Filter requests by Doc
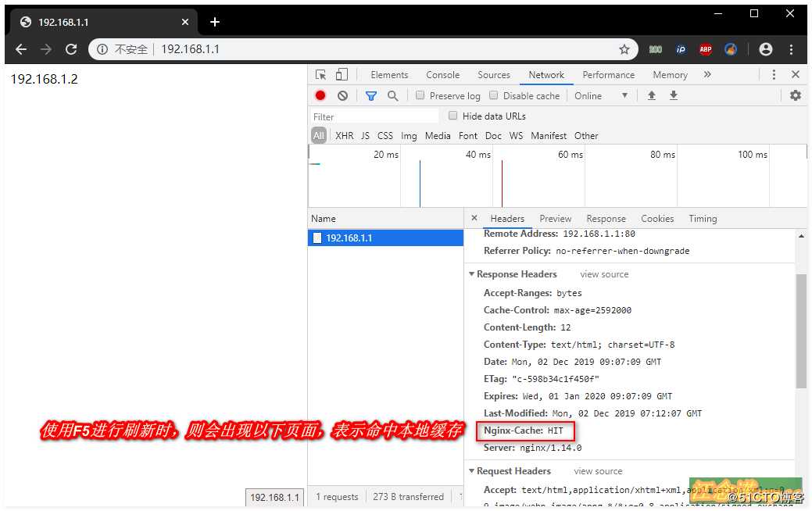The height and width of the screenshot is (511, 812). click(x=493, y=136)
